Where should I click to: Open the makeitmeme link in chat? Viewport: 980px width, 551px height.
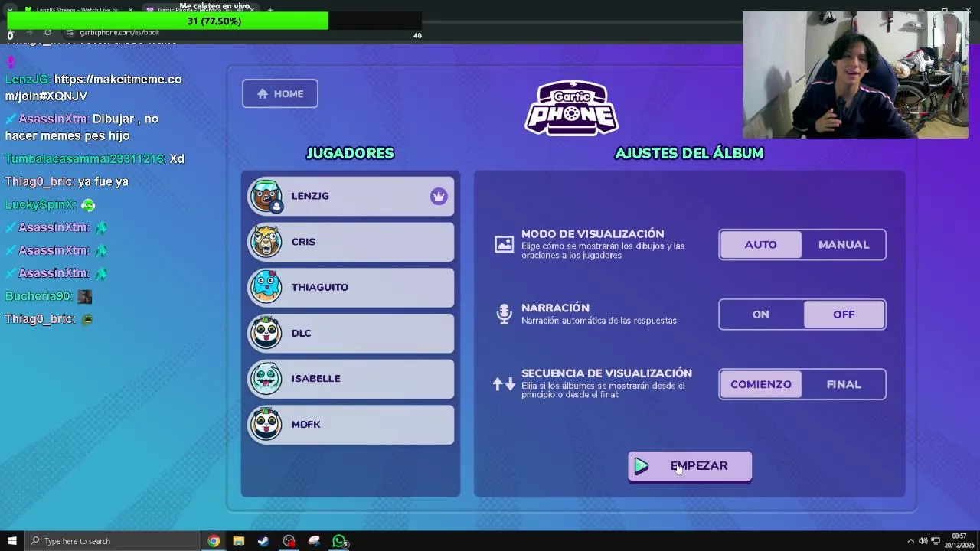(93, 87)
